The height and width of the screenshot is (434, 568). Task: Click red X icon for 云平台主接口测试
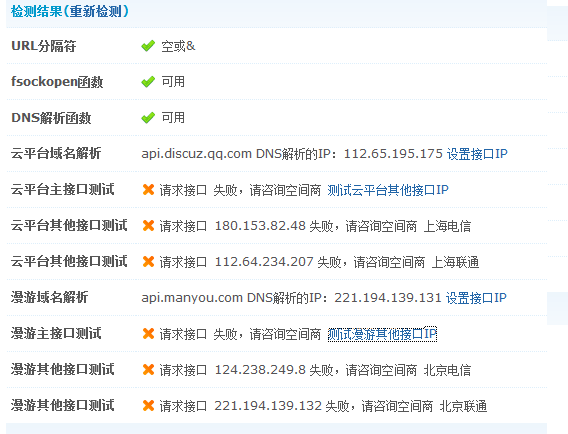coord(148,189)
